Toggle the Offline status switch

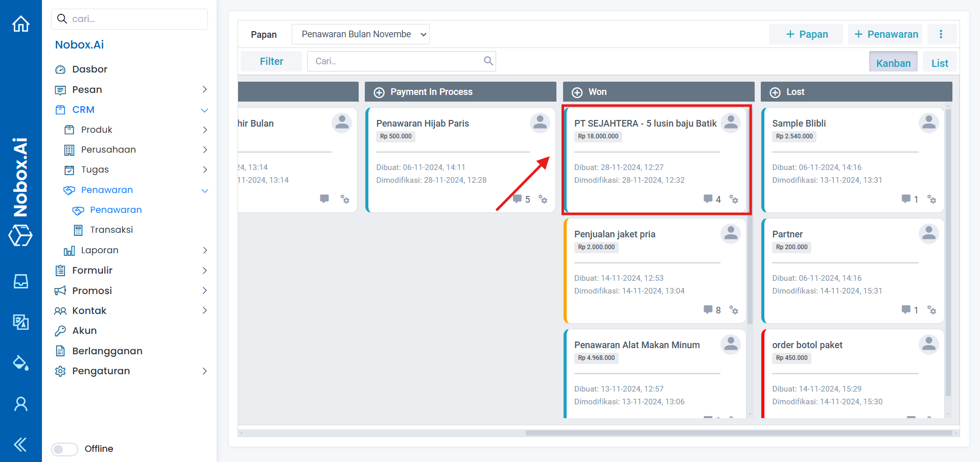pyautogui.click(x=64, y=449)
